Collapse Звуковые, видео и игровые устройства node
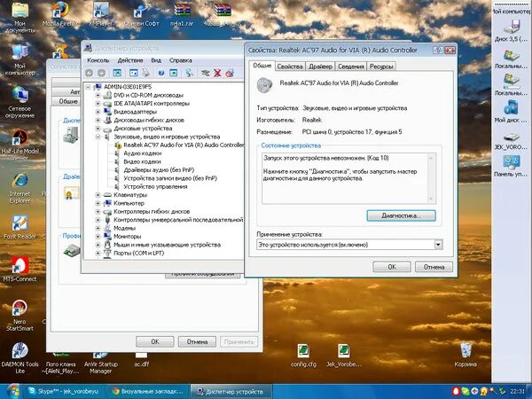This screenshot has height=399, width=532. (x=98, y=137)
